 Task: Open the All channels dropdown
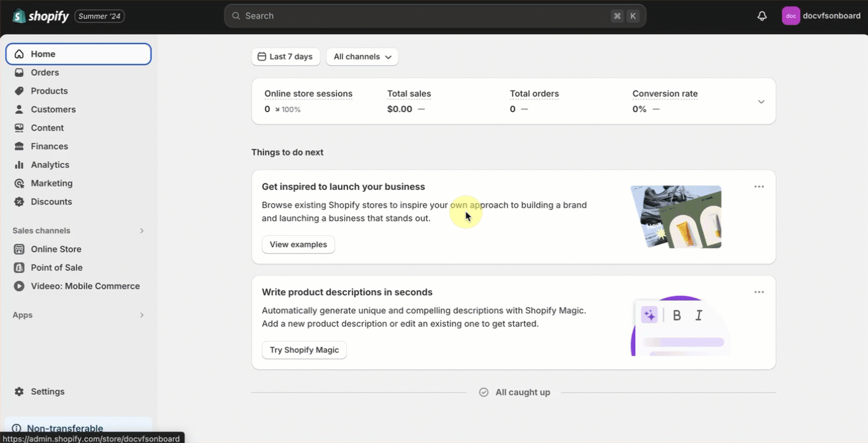[362, 57]
